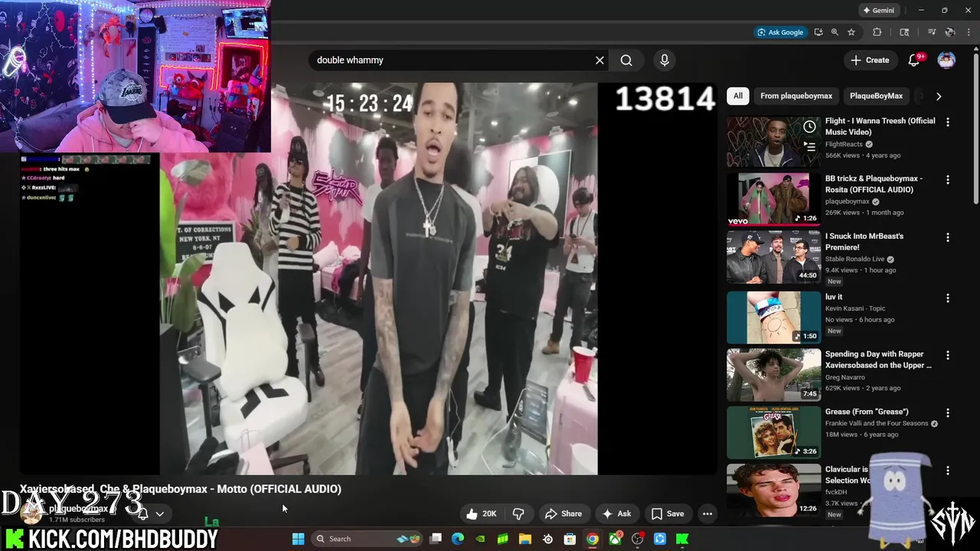Click the Motto (OFFICIAL AUDIO) video title

[x=181, y=489]
